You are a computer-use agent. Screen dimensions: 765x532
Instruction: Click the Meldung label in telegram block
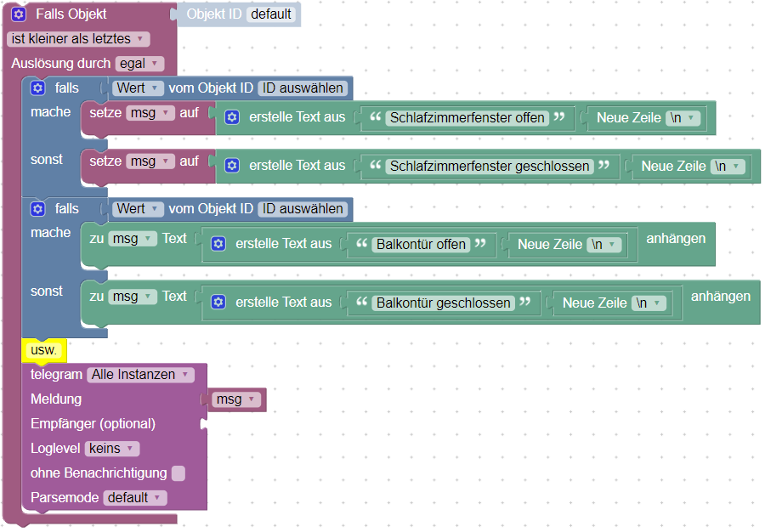point(56,399)
